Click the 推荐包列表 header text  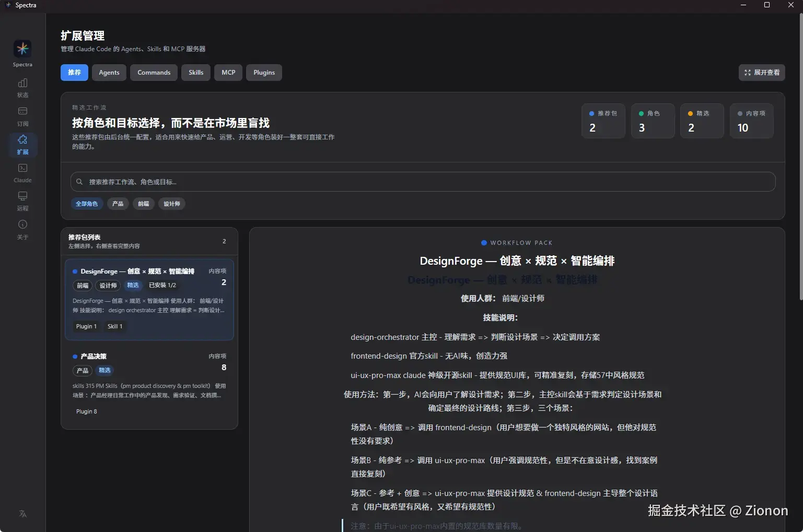pyautogui.click(x=85, y=237)
